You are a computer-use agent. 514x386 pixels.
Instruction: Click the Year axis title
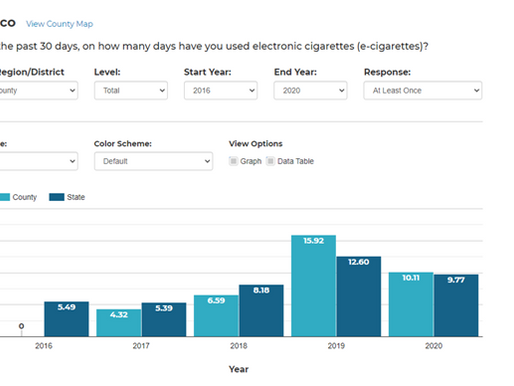tap(239, 369)
